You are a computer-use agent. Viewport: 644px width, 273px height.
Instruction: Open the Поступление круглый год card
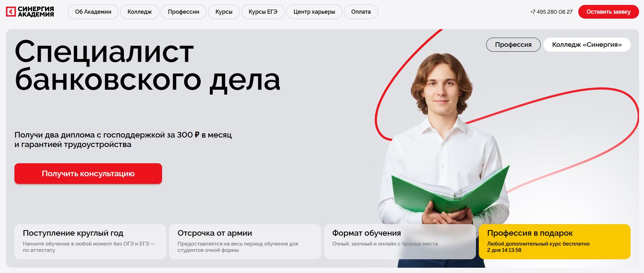pos(90,242)
